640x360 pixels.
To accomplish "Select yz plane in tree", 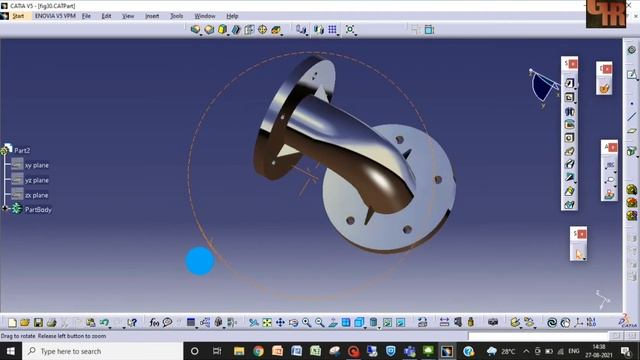I will pos(36,180).
